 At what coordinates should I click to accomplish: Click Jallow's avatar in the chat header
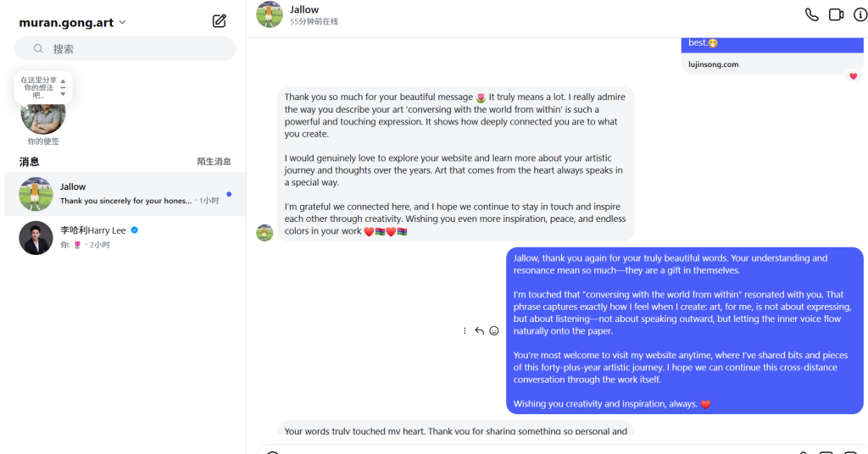(x=270, y=14)
